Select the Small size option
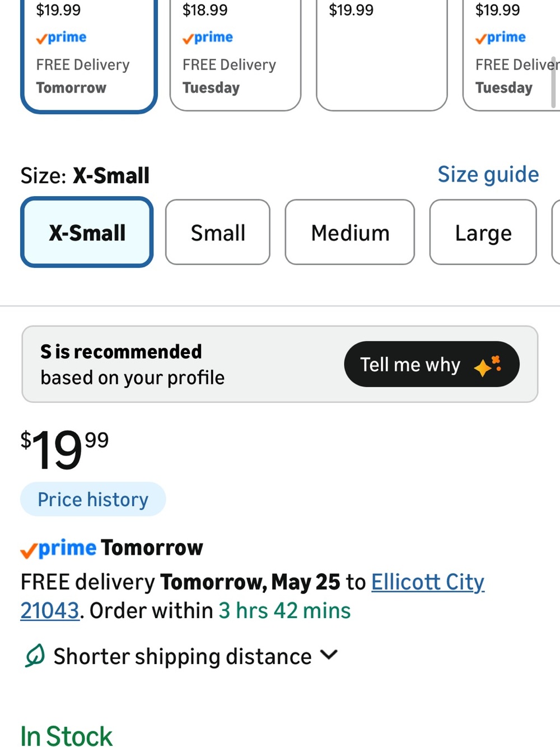560x747 pixels. pos(218,232)
